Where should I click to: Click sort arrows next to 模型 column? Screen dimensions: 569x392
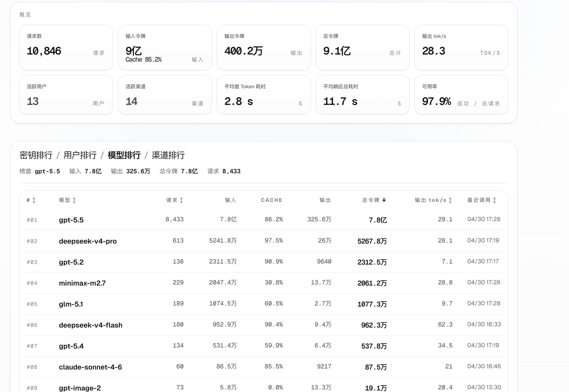pyautogui.click(x=74, y=200)
